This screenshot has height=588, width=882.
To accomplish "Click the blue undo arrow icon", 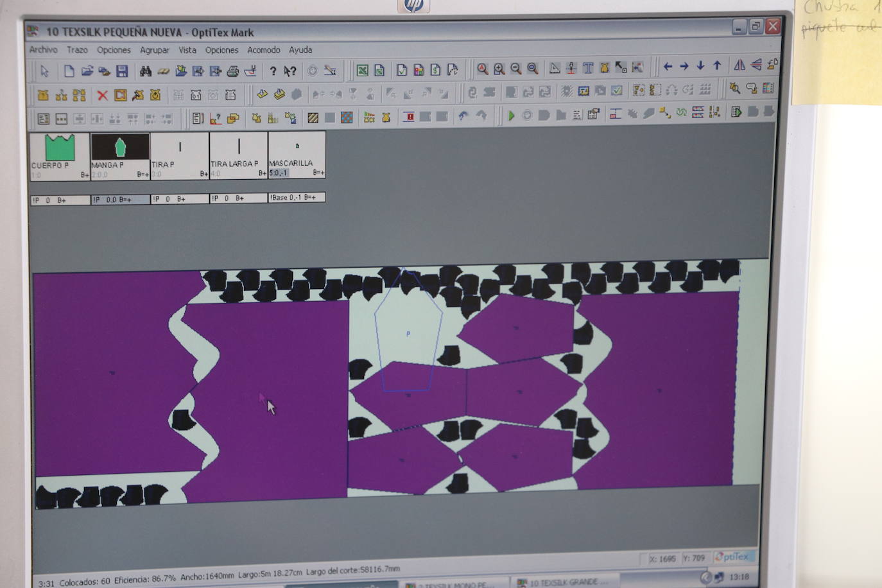I will coord(463,116).
